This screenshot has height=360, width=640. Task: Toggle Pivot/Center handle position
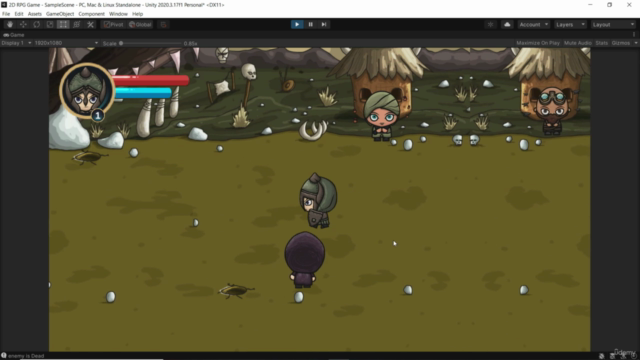pyautogui.click(x=113, y=24)
